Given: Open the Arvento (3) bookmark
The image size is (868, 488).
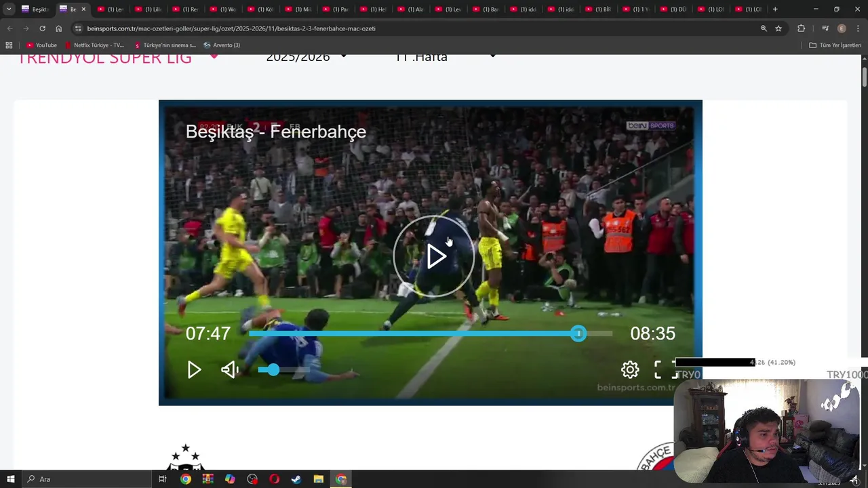Looking at the screenshot, I should (x=222, y=45).
